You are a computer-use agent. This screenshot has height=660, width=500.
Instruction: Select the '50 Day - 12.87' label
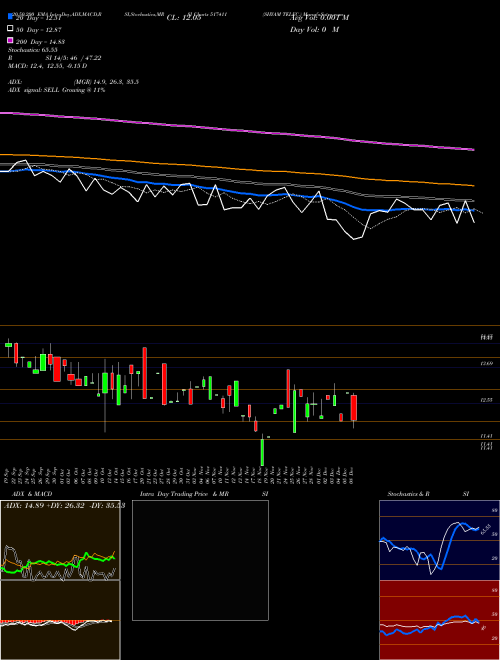[x=39, y=30]
